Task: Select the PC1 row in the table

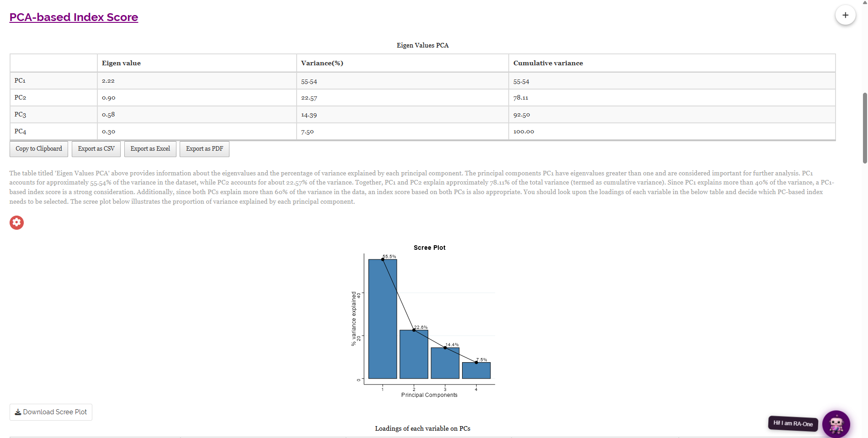Action: pyautogui.click(x=422, y=81)
